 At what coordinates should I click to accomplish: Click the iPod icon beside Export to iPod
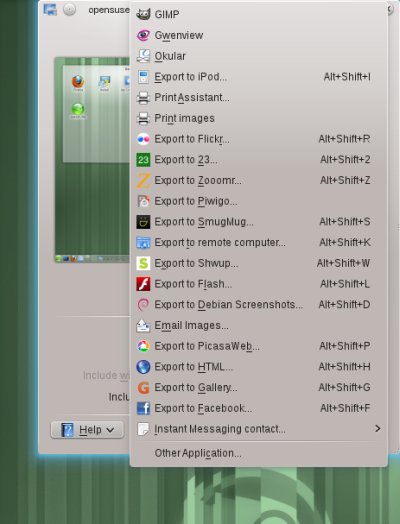143,77
